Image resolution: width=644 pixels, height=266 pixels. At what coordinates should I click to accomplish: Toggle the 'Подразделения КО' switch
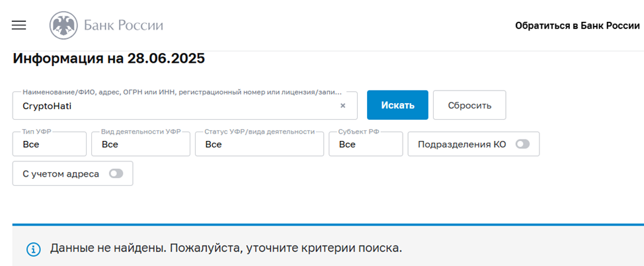click(522, 144)
